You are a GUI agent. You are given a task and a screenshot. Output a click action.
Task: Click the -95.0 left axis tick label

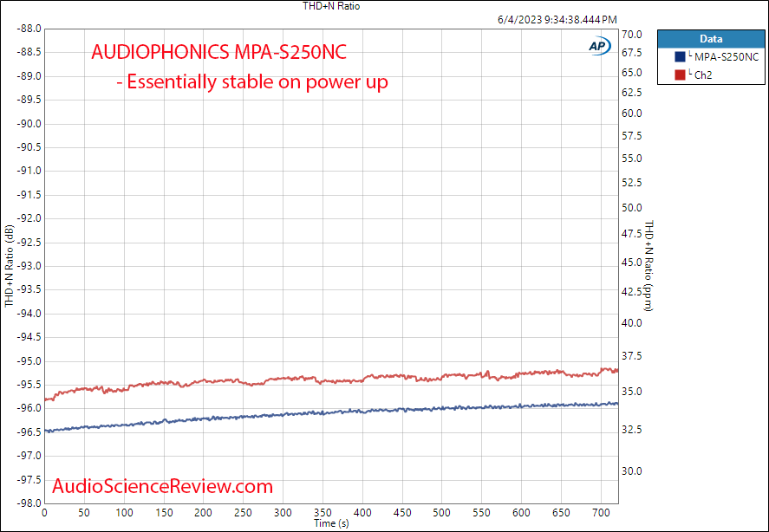pos(29,361)
